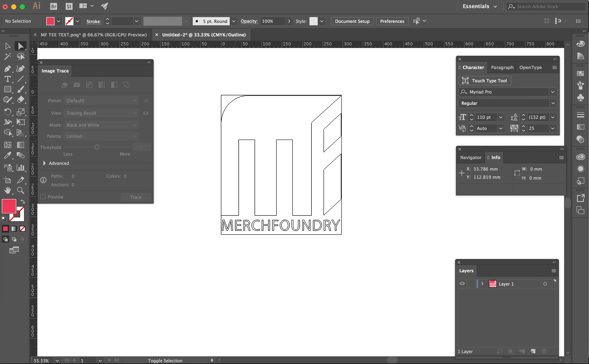Set color to None in toolbox
Image resolution: width=589 pixels, height=364 pixels.
22,229
